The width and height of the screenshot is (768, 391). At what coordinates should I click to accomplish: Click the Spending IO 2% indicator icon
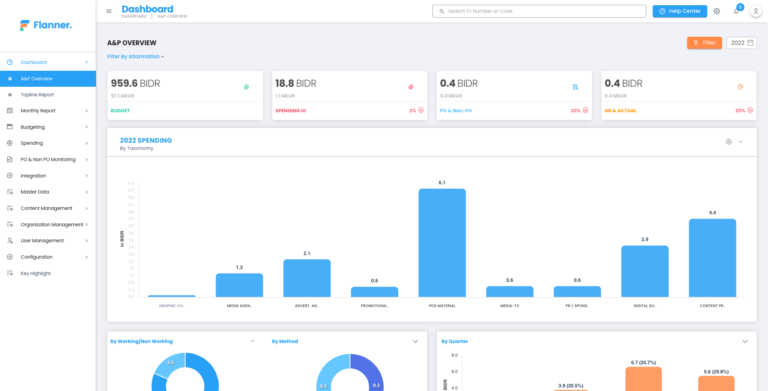coord(421,111)
